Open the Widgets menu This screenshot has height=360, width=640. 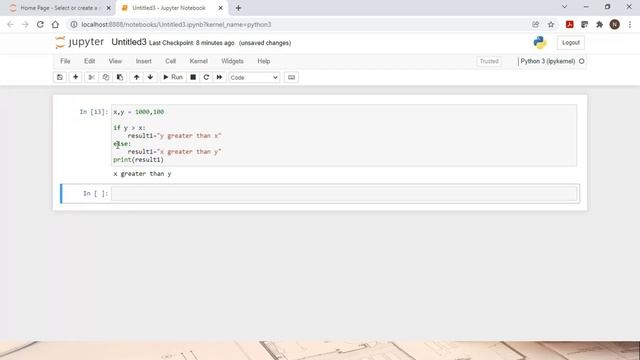[232, 61]
